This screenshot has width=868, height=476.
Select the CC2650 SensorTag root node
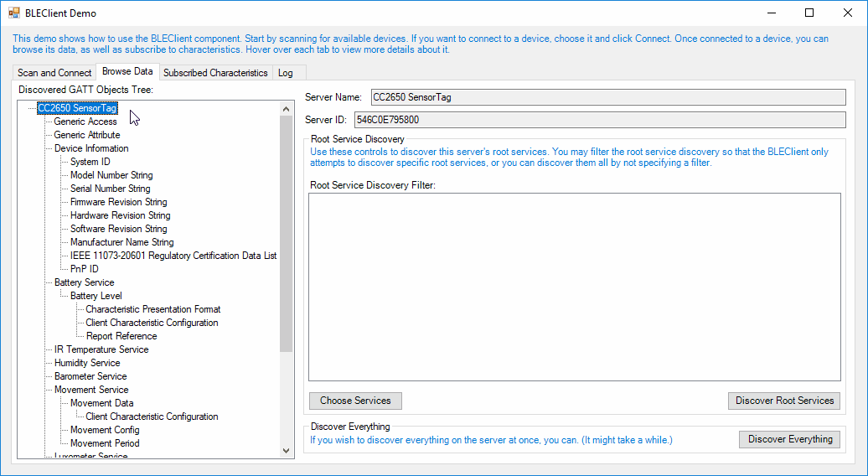coord(77,108)
